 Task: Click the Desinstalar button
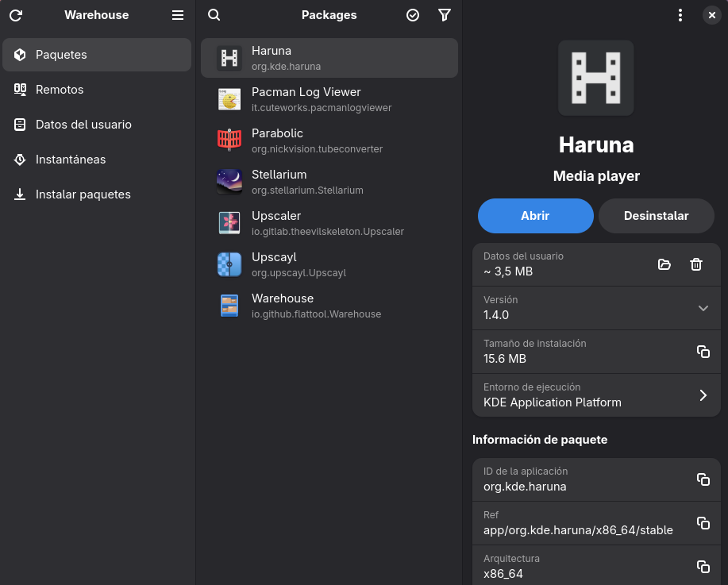(x=656, y=216)
